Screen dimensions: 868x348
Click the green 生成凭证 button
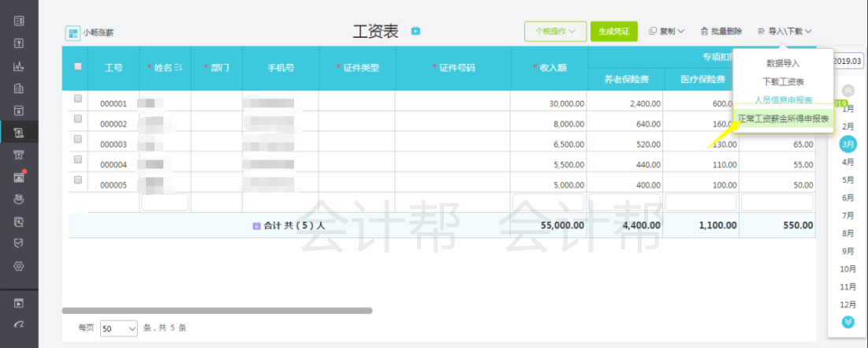tap(613, 32)
